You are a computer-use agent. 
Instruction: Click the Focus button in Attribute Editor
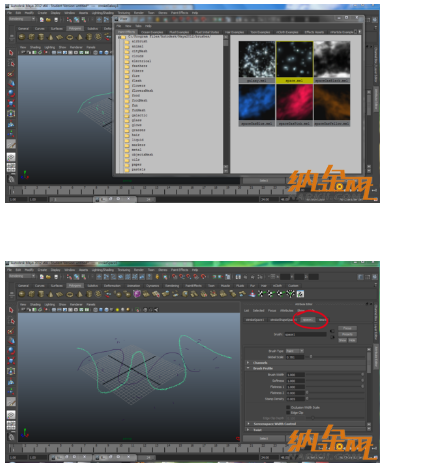pyautogui.click(x=347, y=328)
